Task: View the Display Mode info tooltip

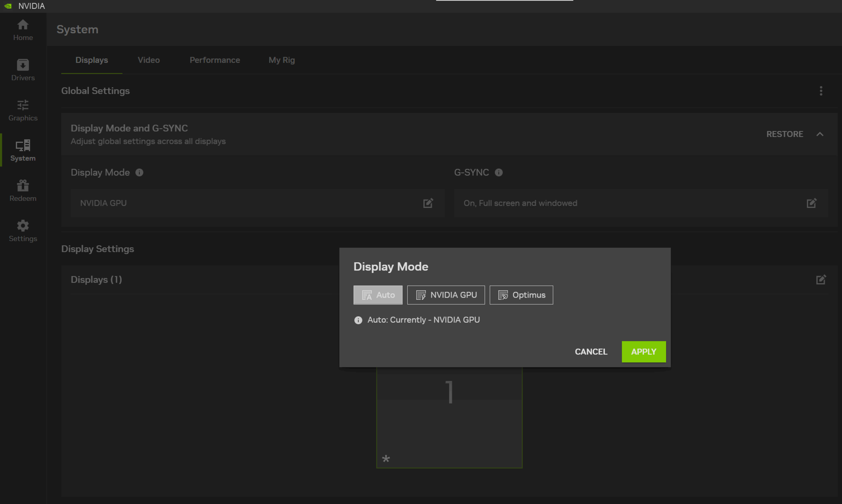Action: tap(139, 172)
